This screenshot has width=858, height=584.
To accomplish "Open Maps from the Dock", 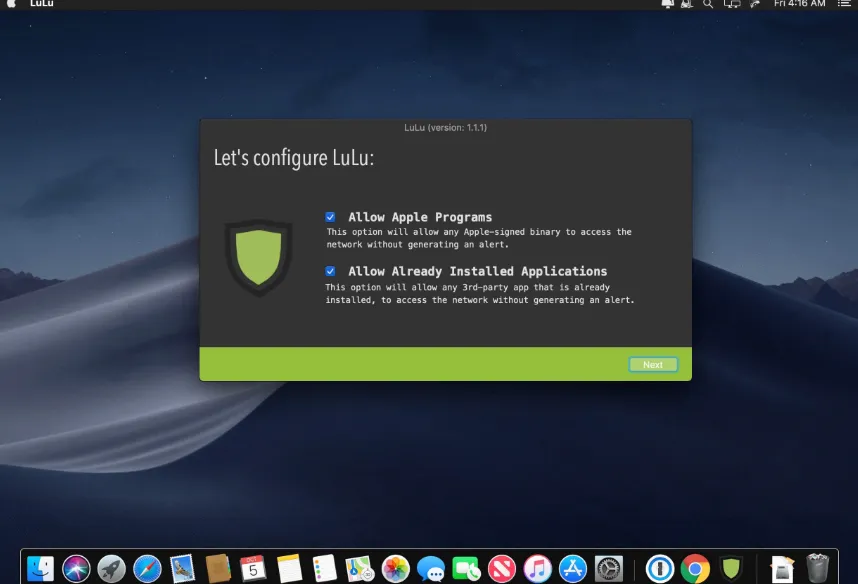I will click(360, 568).
